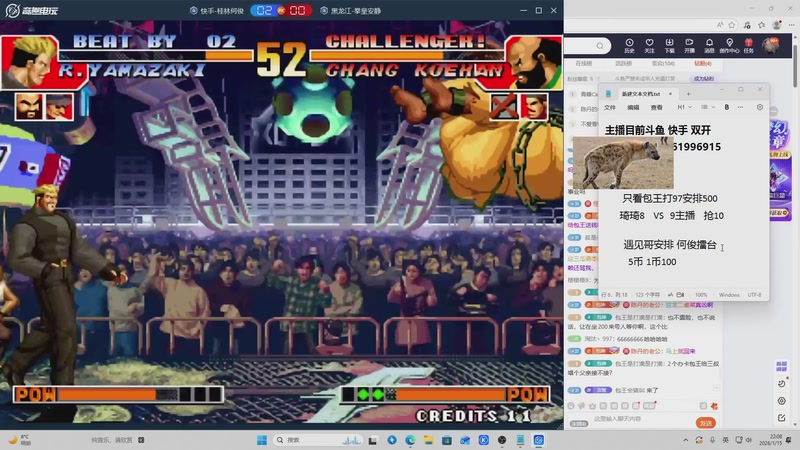Screen dimensions: 800x450
Task: Select Notepad tab 新建文本文档.txt
Action: coord(640,94)
